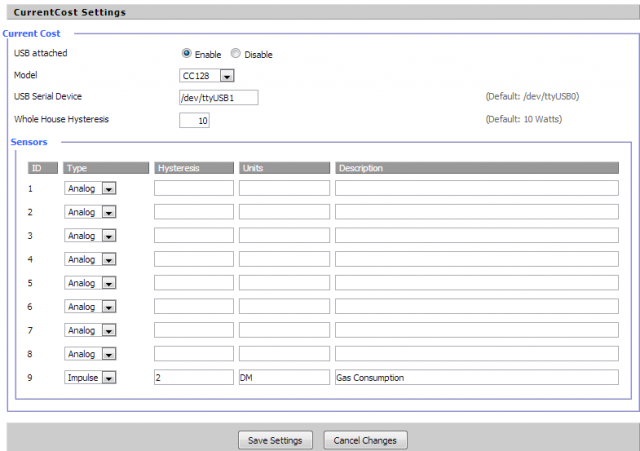Screen dimensions: 640x451
Task: Click the "CurrentCost Settings" heading
Action: click(x=69, y=12)
